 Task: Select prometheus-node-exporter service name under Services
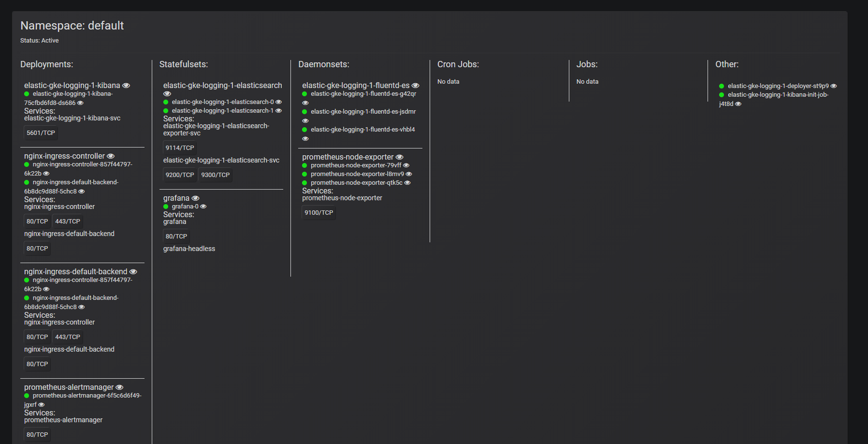pyautogui.click(x=342, y=198)
